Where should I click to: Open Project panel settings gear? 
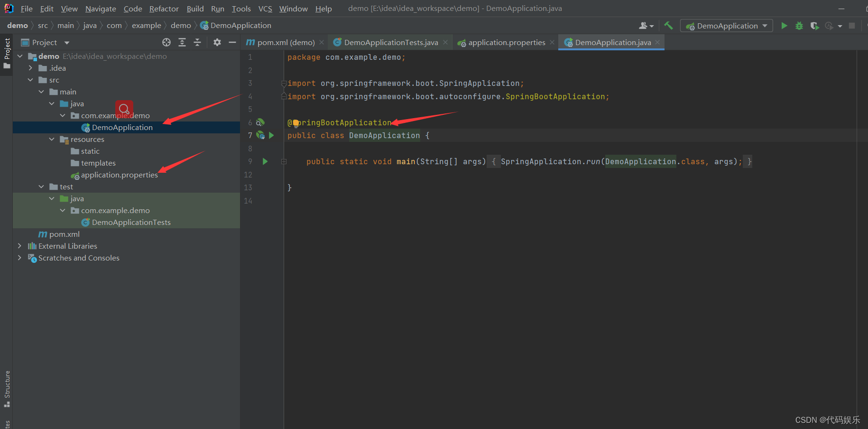217,42
